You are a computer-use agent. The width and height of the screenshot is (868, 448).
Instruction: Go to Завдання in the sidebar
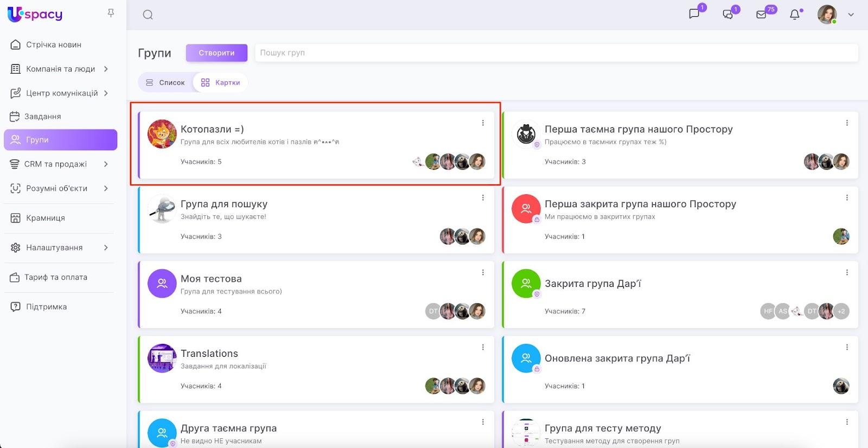point(42,116)
